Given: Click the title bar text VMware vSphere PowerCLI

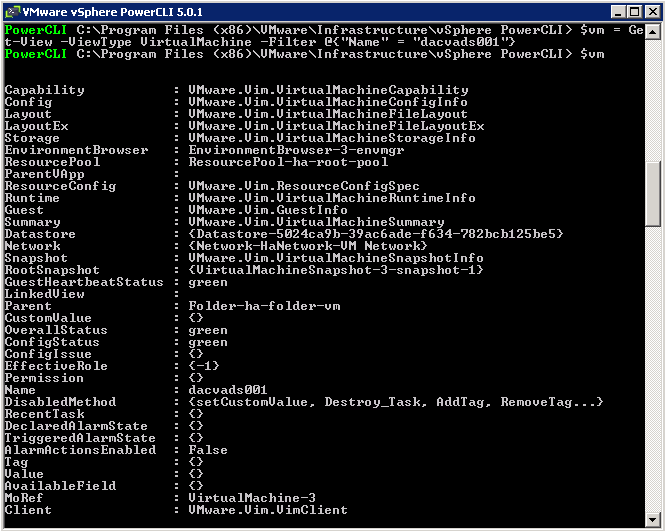Looking at the screenshot, I should (x=112, y=12).
